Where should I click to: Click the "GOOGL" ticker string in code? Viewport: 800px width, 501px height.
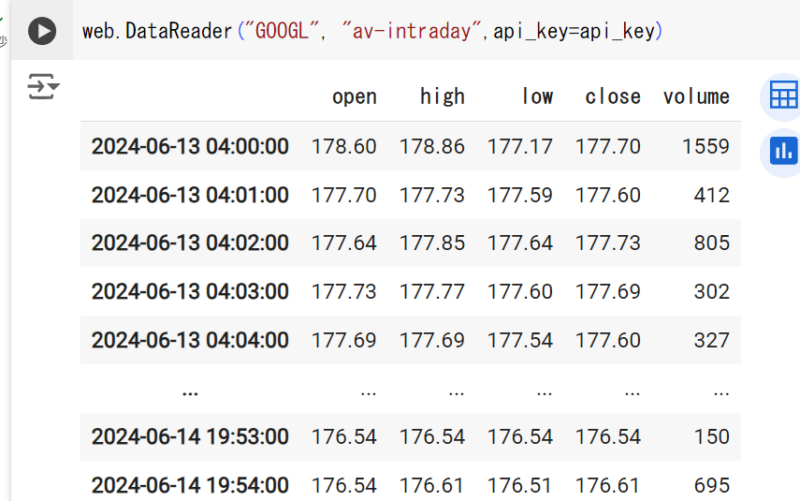tap(286, 31)
